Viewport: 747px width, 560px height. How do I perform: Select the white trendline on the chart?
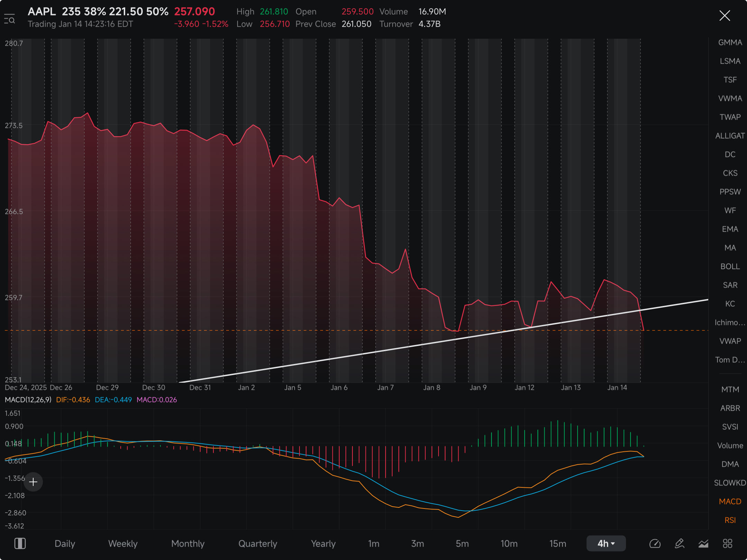point(444,341)
